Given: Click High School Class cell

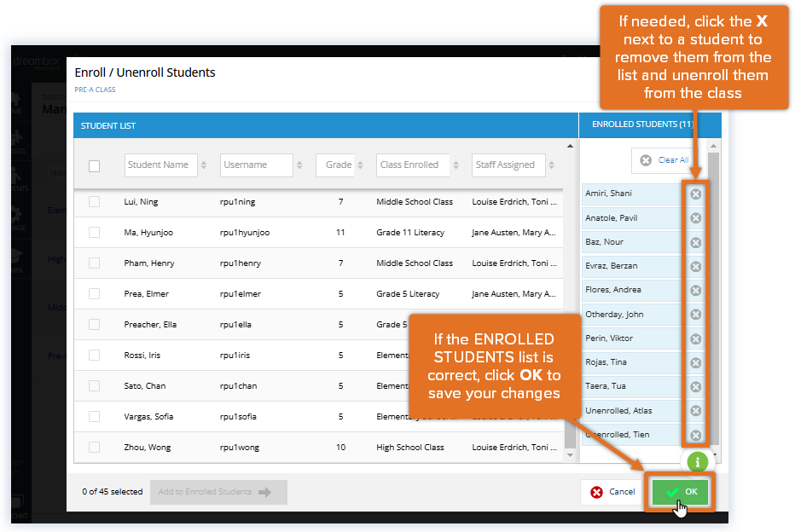Looking at the screenshot, I should 409,448.
